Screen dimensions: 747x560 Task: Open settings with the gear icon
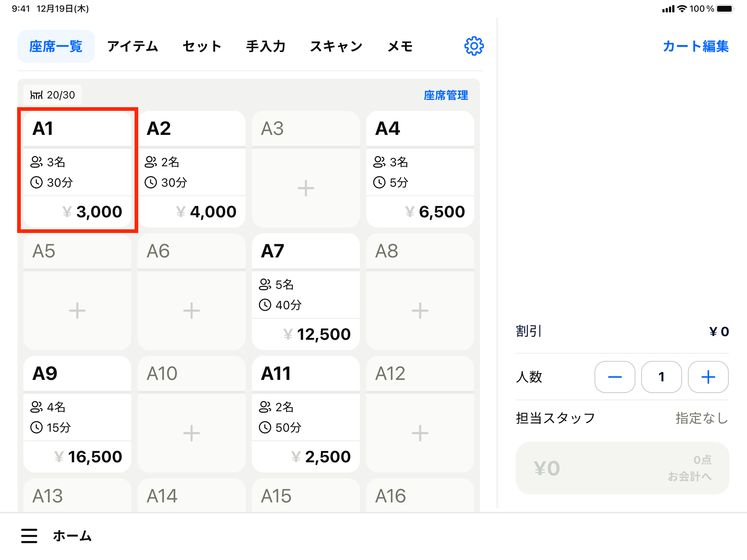tap(474, 46)
